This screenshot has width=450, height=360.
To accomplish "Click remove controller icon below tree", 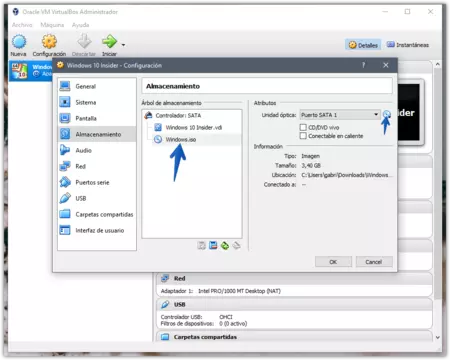I will coord(213,246).
